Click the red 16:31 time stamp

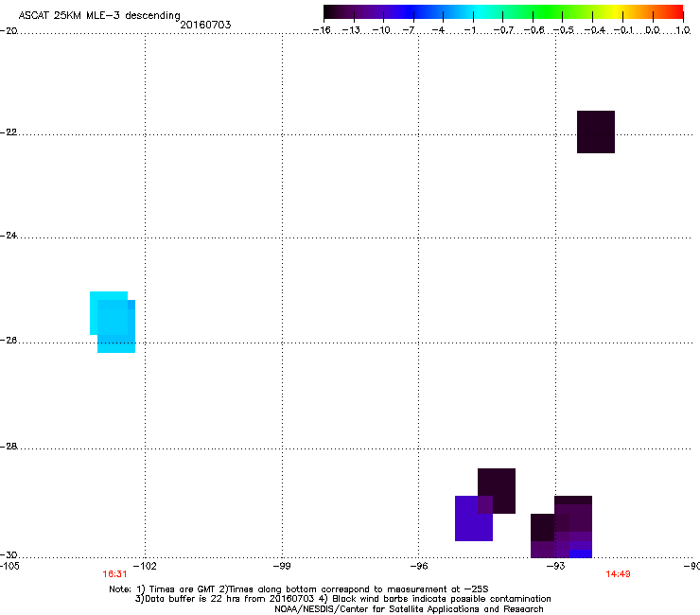[114, 574]
